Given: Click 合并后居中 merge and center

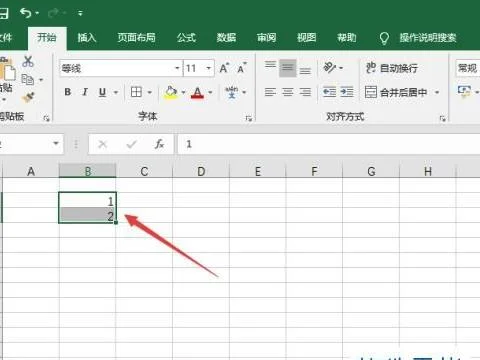Looking at the screenshot, I should click(396, 92).
